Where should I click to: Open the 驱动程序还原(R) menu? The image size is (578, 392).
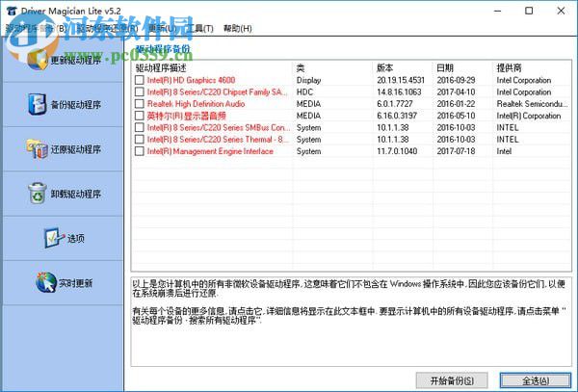click(107, 28)
